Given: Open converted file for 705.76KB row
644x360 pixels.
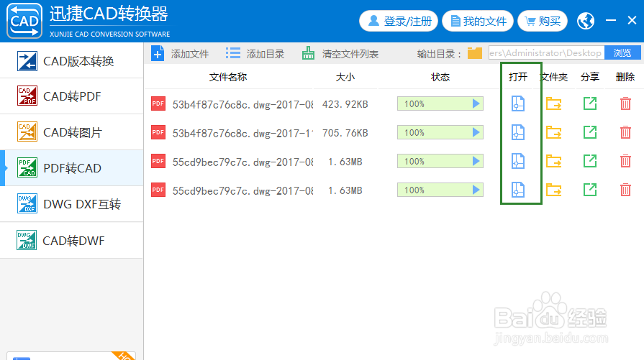Looking at the screenshot, I should 517,132.
